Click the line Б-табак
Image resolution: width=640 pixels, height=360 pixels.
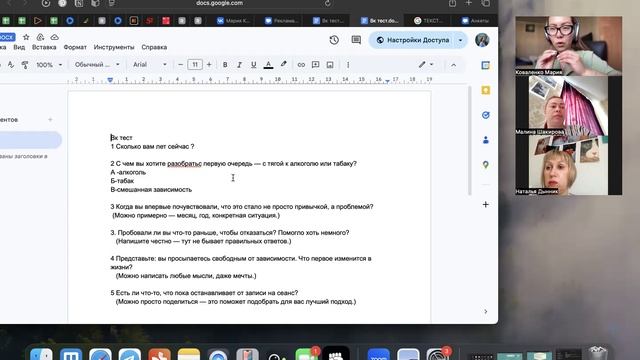click(x=122, y=181)
